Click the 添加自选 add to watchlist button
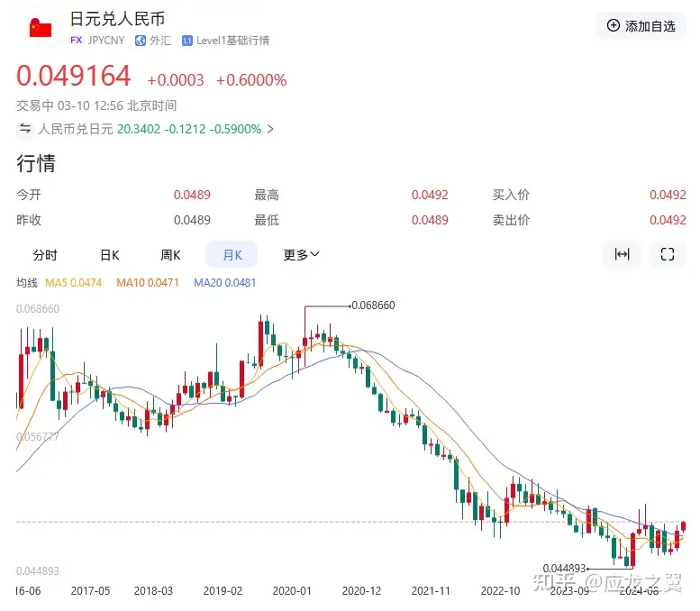 [x=641, y=26]
